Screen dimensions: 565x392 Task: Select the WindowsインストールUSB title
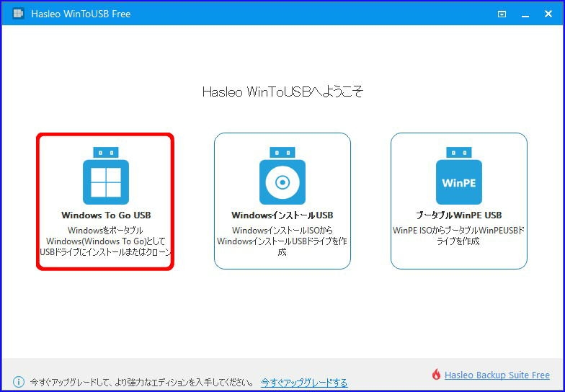[x=282, y=215]
